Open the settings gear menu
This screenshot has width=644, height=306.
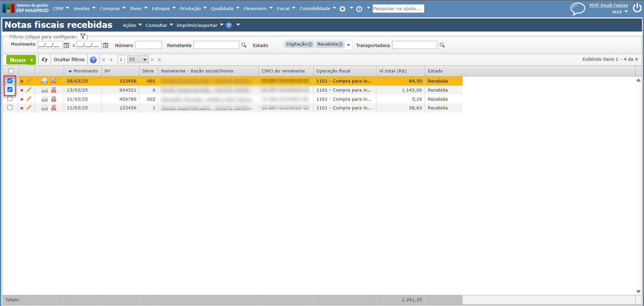tap(342, 9)
